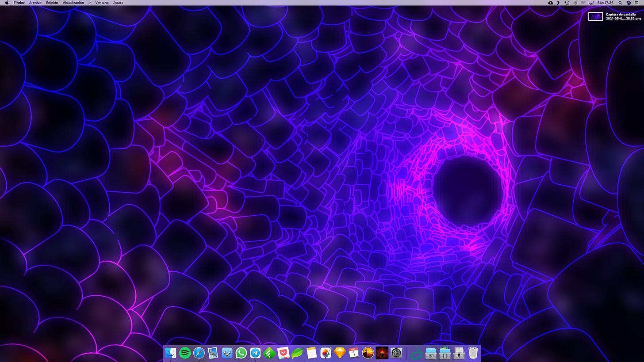644x362 pixels.
Task: Open the Calendar app in the Dock
Action: [x=354, y=353]
